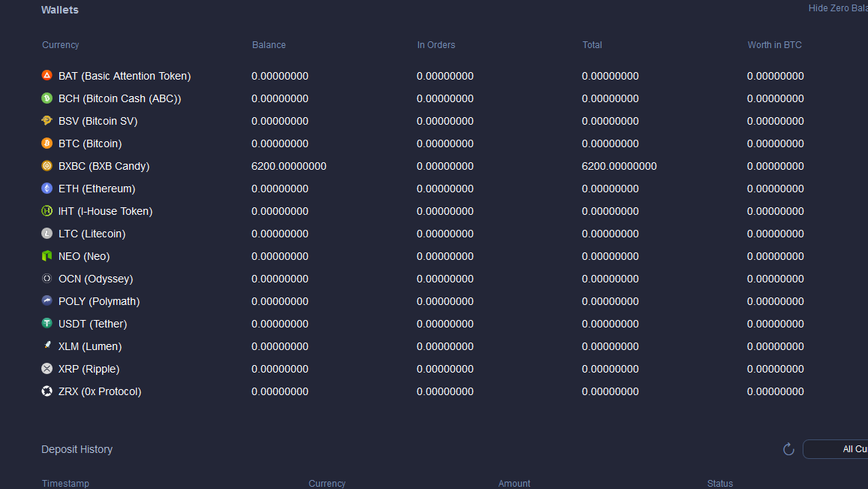The height and width of the screenshot is (489, 868).
Task: Click ZRX row Balance value
Action: (280, 391)
